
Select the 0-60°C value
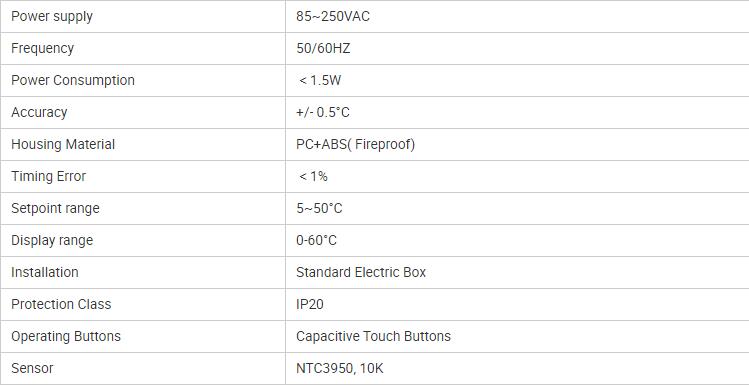click(x=316, y=240)
